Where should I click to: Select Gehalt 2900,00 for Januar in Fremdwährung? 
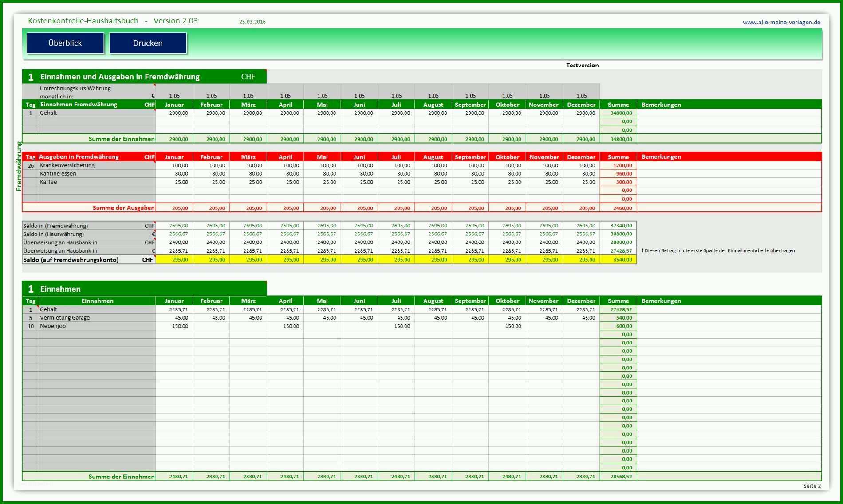[x=174, y=113]
